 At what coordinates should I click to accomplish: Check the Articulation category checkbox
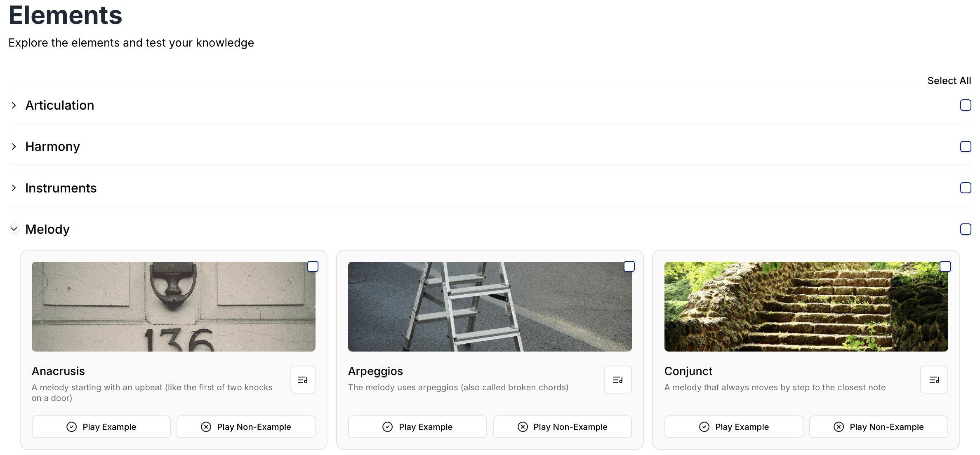point(966,105)
